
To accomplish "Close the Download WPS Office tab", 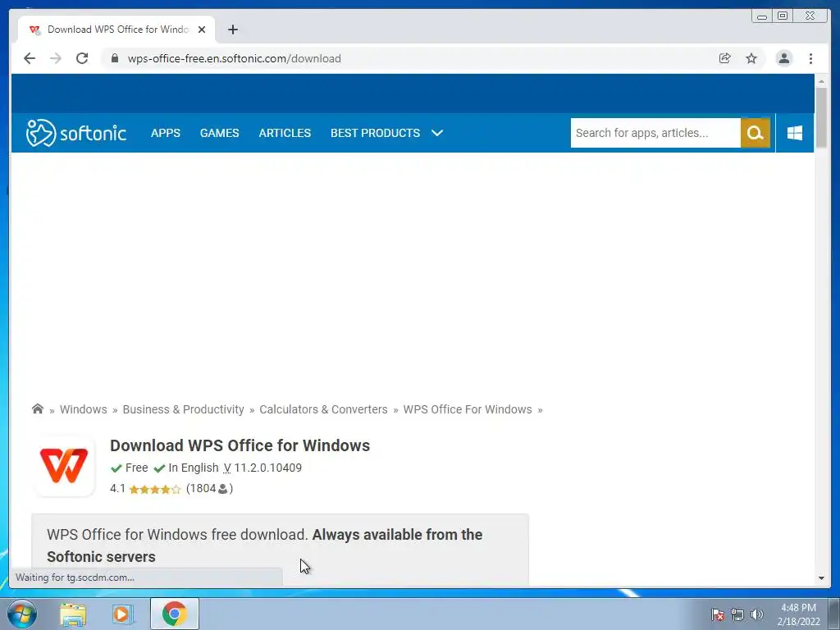I will click(x=202, y=30).
